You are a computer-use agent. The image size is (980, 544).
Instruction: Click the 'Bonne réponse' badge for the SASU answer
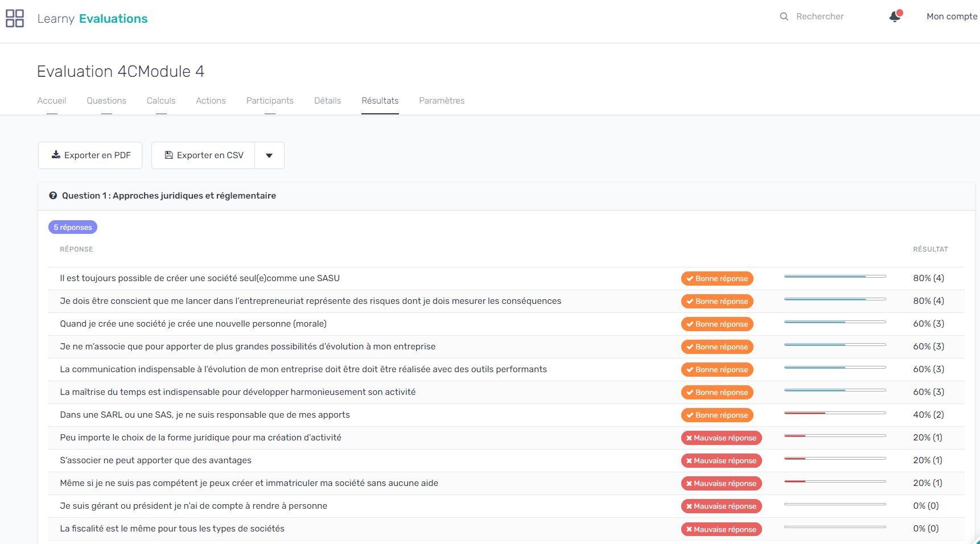[x=717, y=279]
